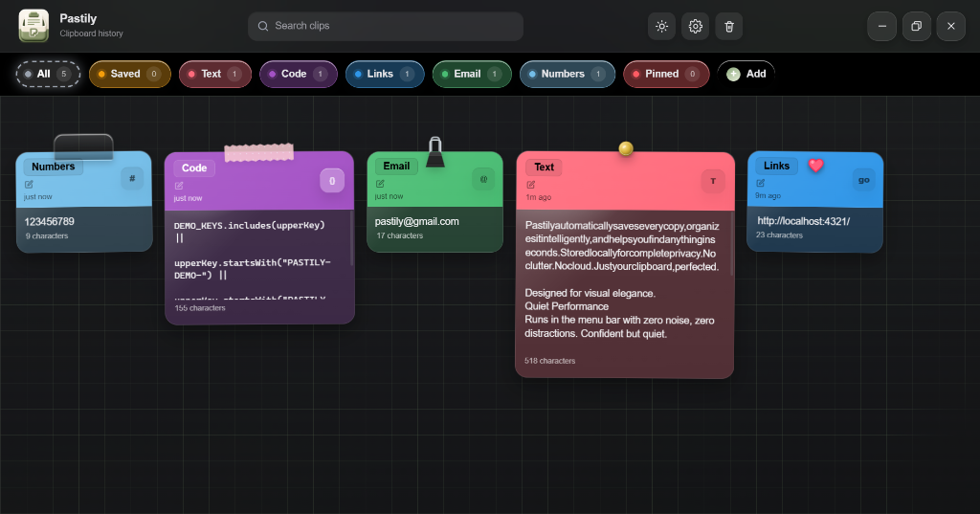Click the Numbers label on blue card
Viewport: 980px width, 514px height.
(x=54, y=167)
